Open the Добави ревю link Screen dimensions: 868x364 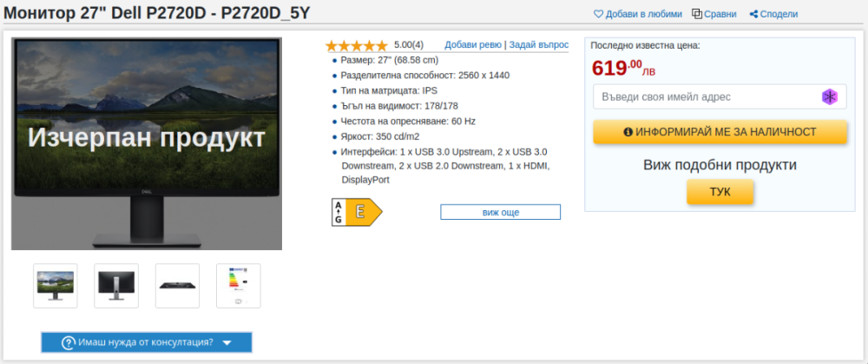coord(473,44)
